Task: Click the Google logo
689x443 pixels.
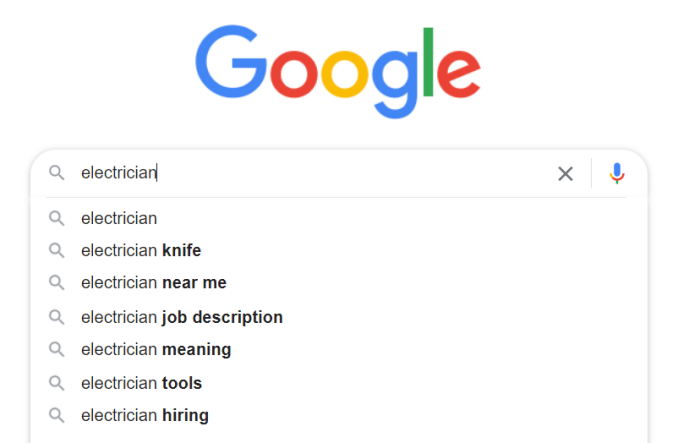Action: pyautogui.click(x=338, y=72)
